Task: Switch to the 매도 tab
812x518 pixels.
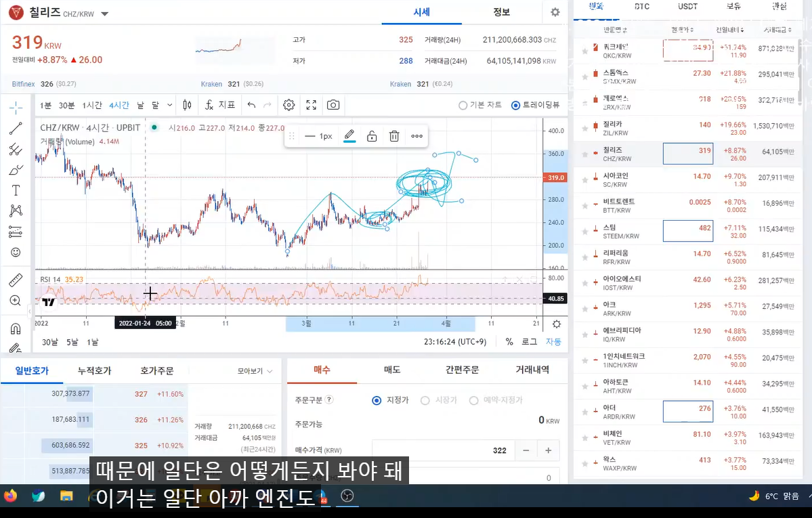Action: point(392,370)
